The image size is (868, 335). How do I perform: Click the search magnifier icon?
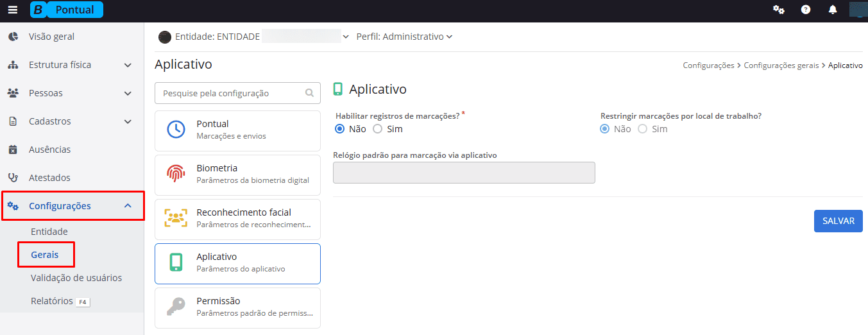pyautogui.click(x=309, y=93)
